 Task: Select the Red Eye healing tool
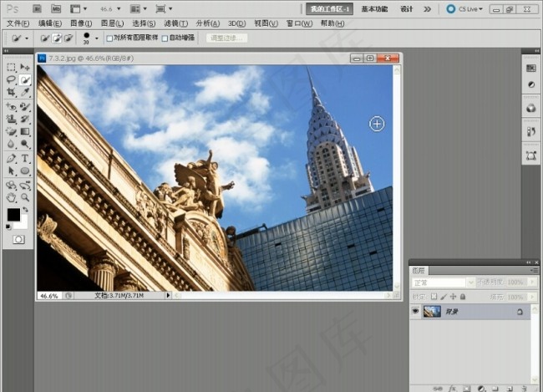(x=11, y=106)
